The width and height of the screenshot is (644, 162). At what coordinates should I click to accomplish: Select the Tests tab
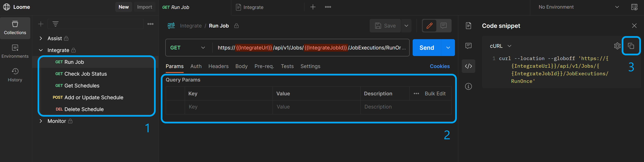[287, 66]
